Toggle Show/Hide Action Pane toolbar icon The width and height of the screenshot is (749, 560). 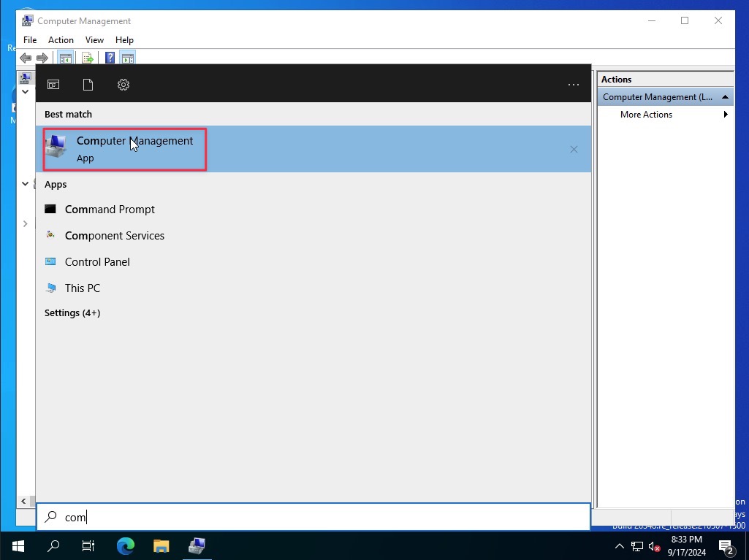128,58
